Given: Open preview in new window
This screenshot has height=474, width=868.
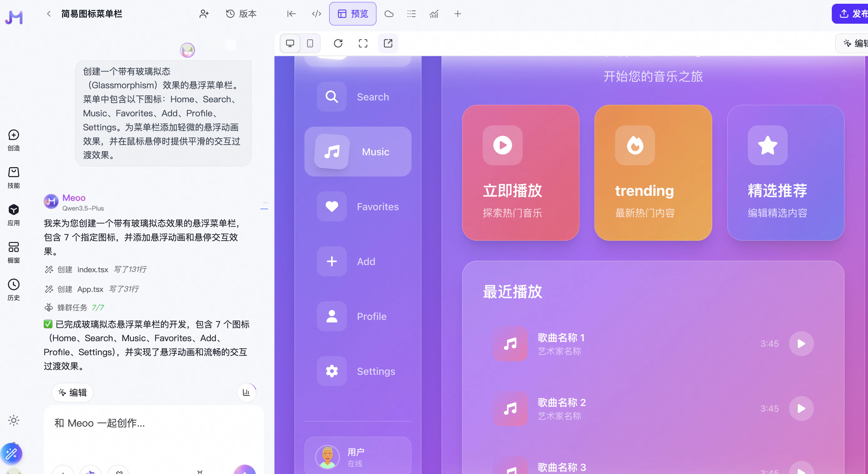Looking at the screenshot, I should point(388,43).
